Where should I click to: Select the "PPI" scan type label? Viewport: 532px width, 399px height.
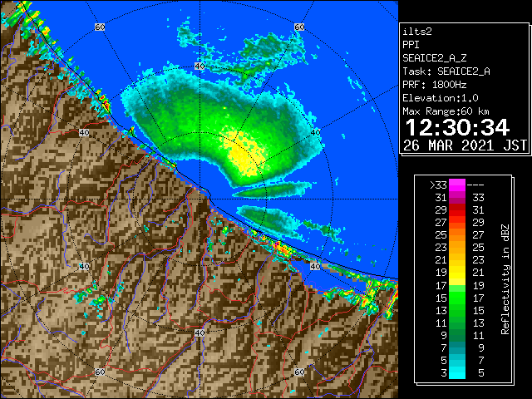click(x=411, y=45)
